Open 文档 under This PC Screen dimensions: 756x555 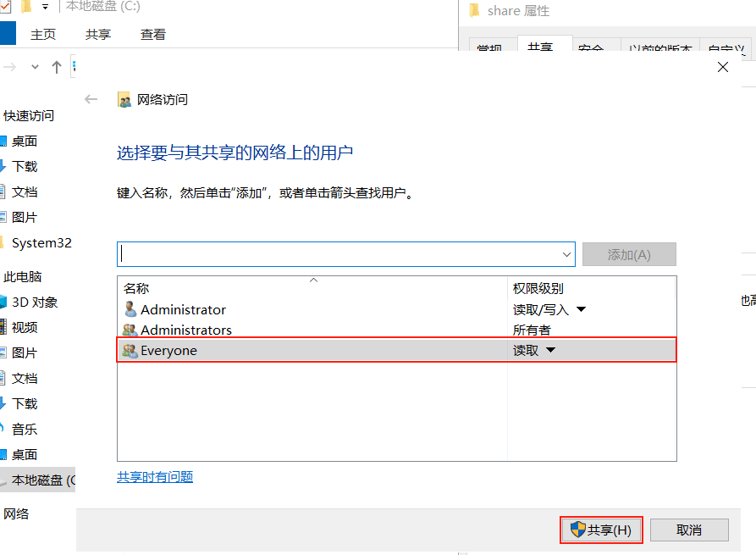tap(25, 379)
